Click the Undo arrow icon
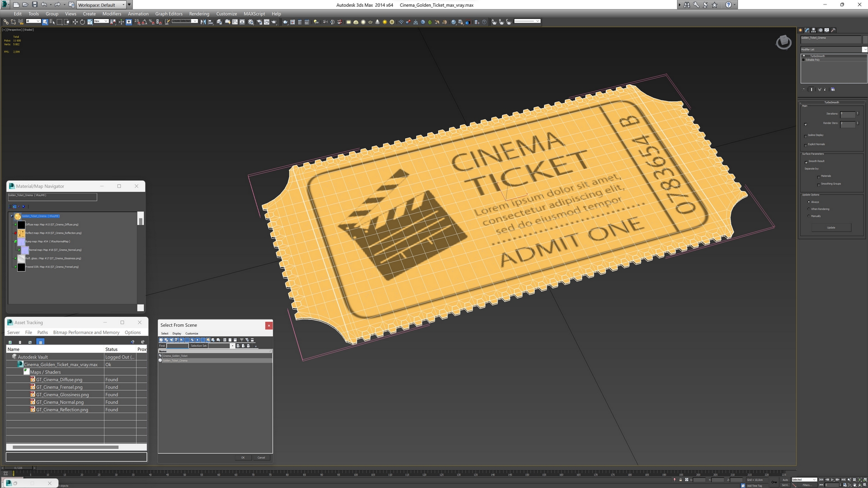Screen dimensions: 868x488 click(x=44, y=5)
